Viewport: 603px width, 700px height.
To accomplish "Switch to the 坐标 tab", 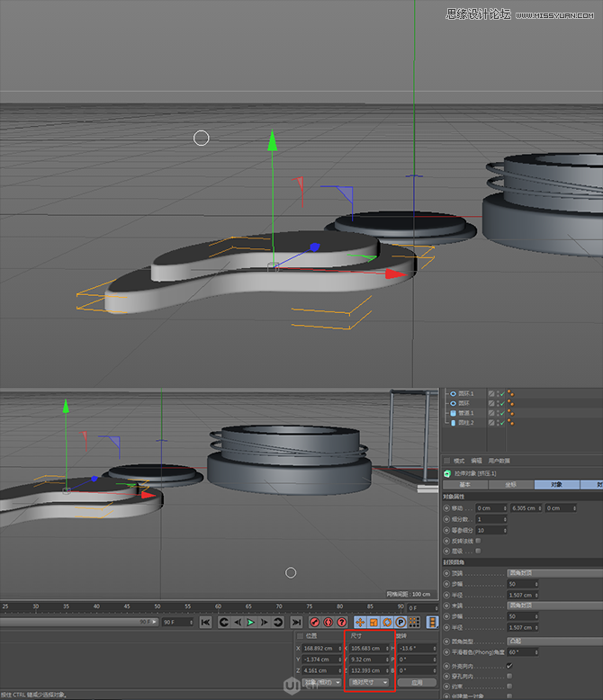I will click(509, 484).
